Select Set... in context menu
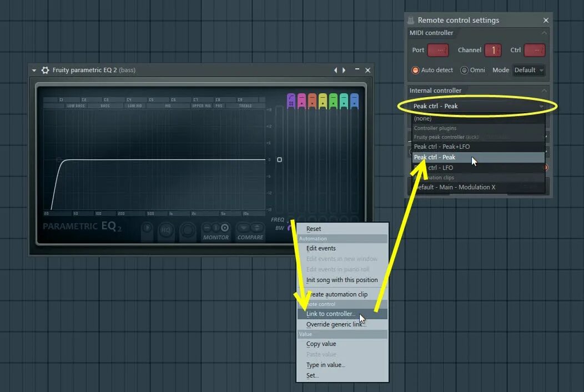 [x=343, y=375]
